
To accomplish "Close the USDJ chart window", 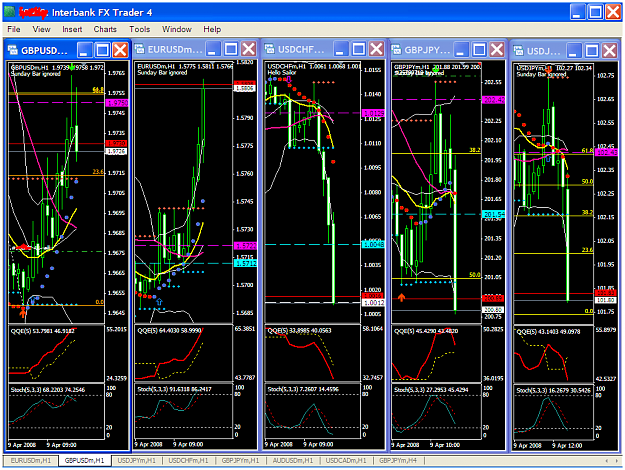I will (610, 50).
